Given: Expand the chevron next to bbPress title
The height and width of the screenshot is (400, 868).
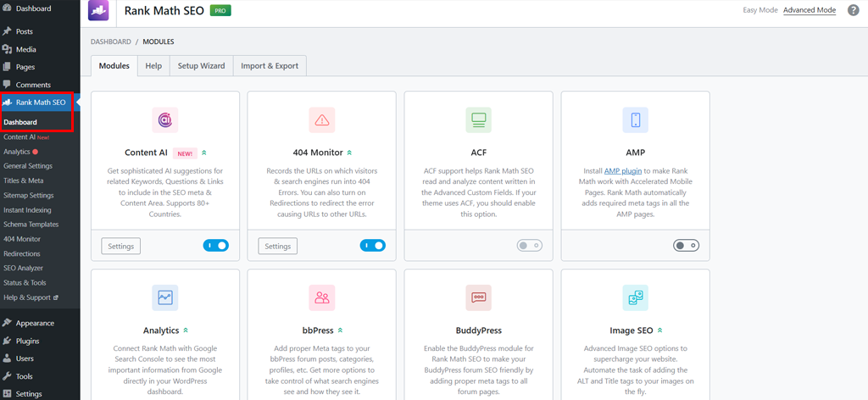Looking at the screenshot, I should click(340, 331).
